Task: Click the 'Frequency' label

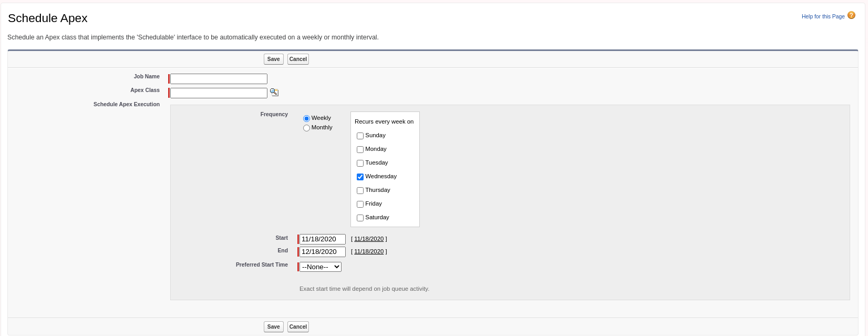Action: pyautogui.click(x=274, y=114)
